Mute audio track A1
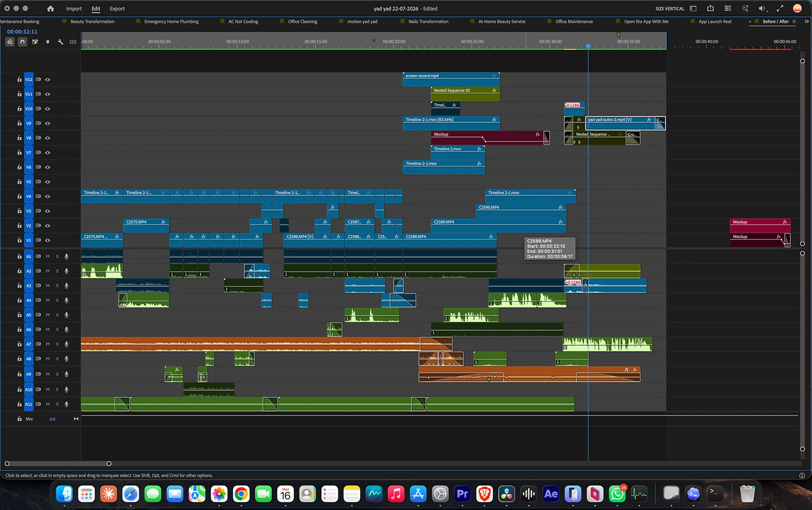The height and width of the screenshot is (510, 812). 48,256
